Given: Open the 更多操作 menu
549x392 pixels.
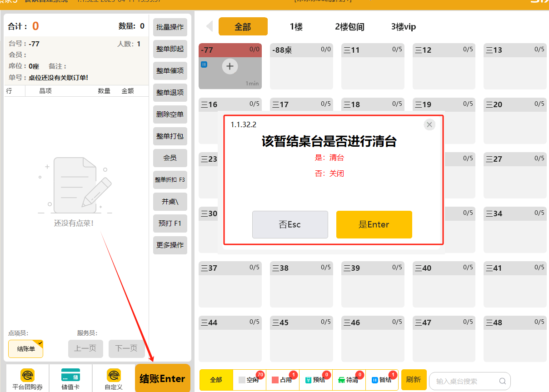Looking at the screenshot, I should tap(170, 245).
